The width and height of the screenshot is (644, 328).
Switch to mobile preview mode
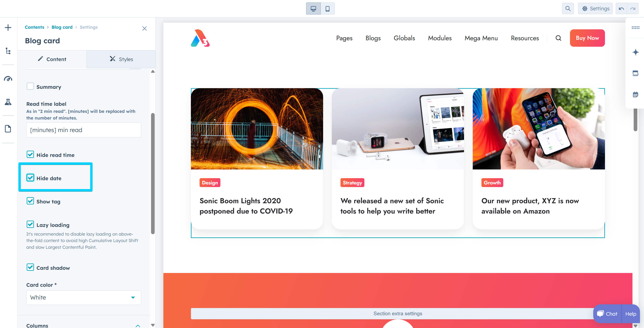[x=328, y=9]
